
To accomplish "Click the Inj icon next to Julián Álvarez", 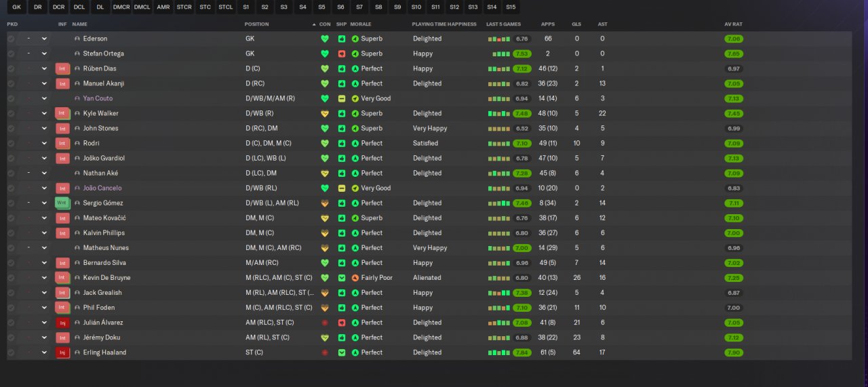I will pos(62,323).
